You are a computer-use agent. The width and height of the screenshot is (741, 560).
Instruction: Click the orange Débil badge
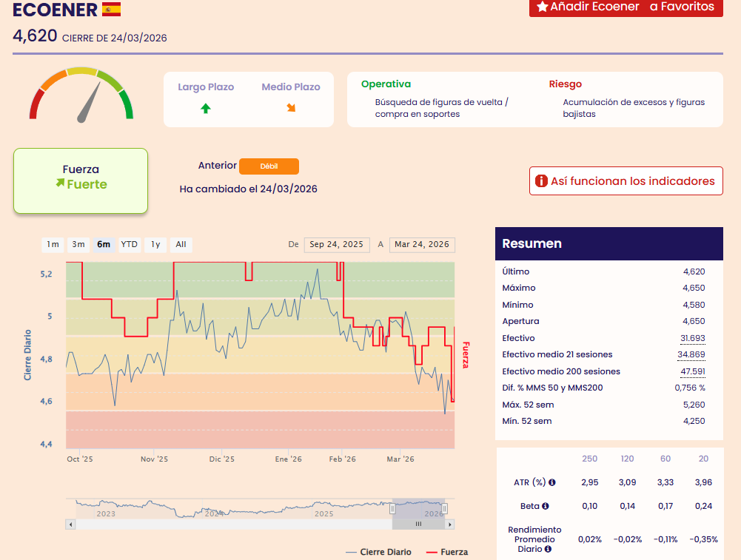coord(269,166)
